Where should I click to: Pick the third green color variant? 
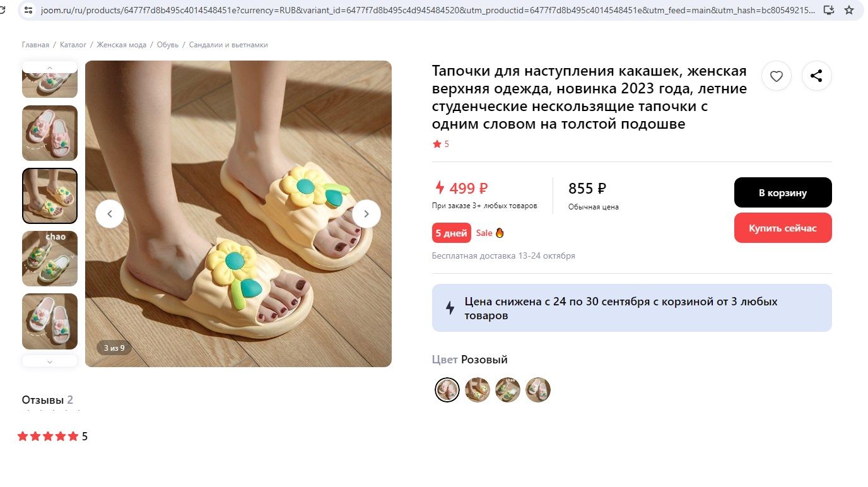pyautogui.click(x=507, y=390)
